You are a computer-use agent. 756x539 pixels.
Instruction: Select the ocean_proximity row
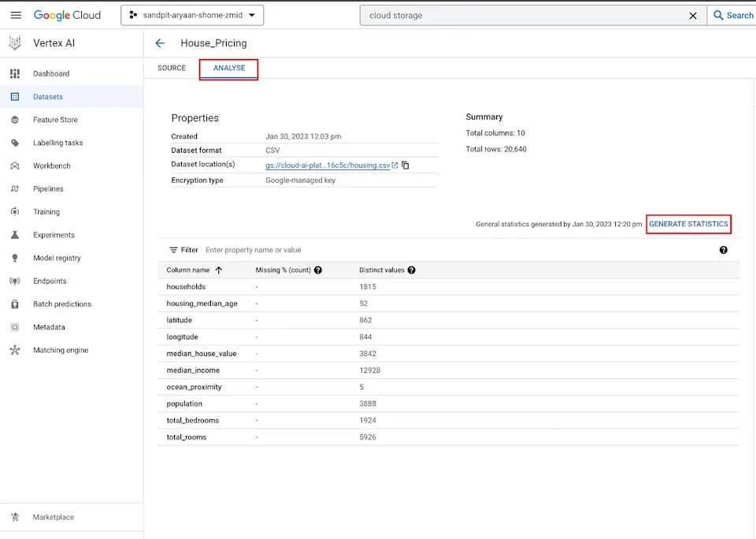(448, 387)
